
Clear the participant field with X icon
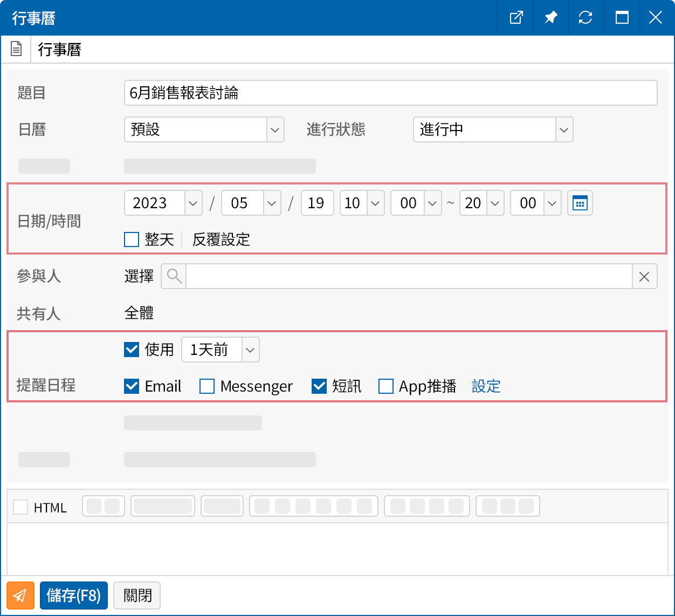[644, 276]
